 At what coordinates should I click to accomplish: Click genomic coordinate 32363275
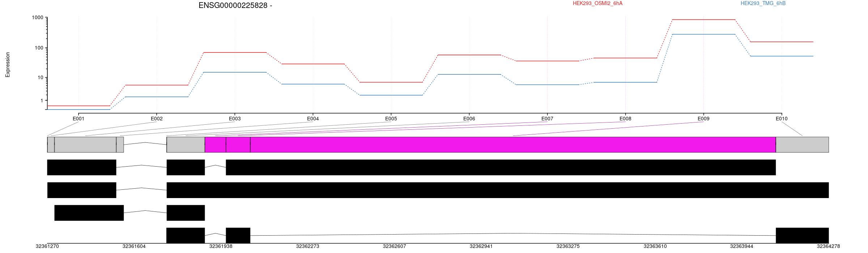568,246
